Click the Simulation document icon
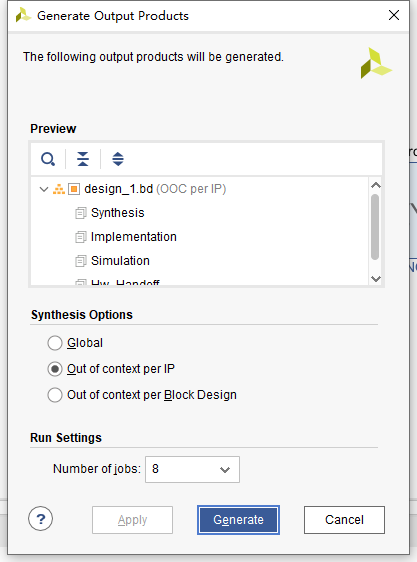 (81, 261)
